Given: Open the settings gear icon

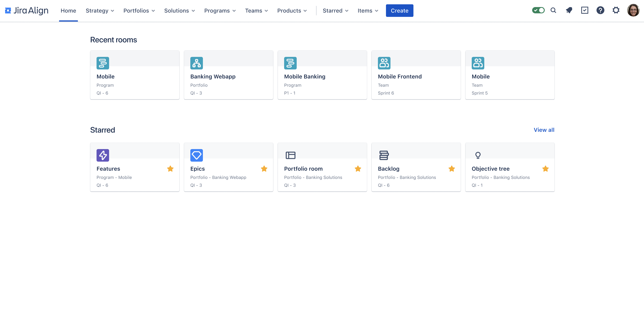Looking at the screenshot, I should tap(616, 11).
